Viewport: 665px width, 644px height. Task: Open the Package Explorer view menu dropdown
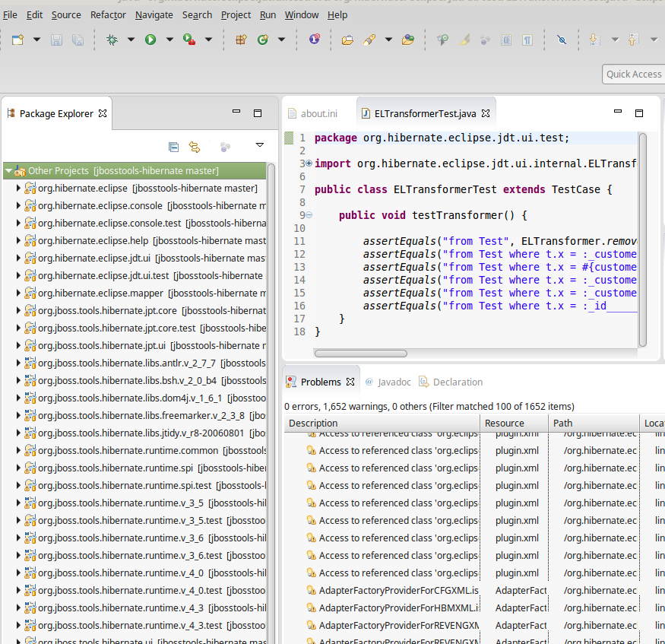coord(259,145)
